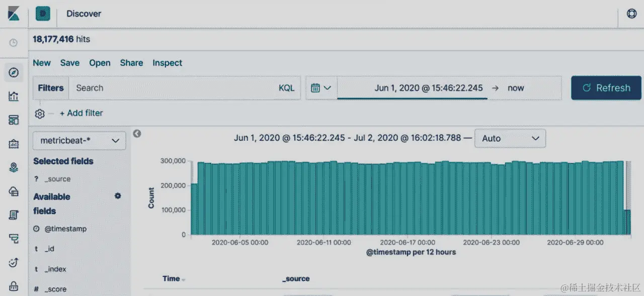Open Maps icon in sidebar

point(14,168)
